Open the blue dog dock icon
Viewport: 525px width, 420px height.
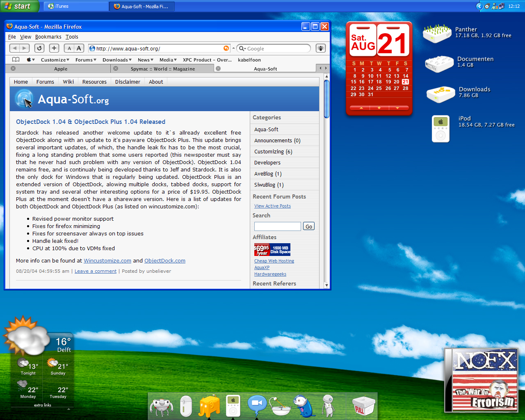point(304,406)
